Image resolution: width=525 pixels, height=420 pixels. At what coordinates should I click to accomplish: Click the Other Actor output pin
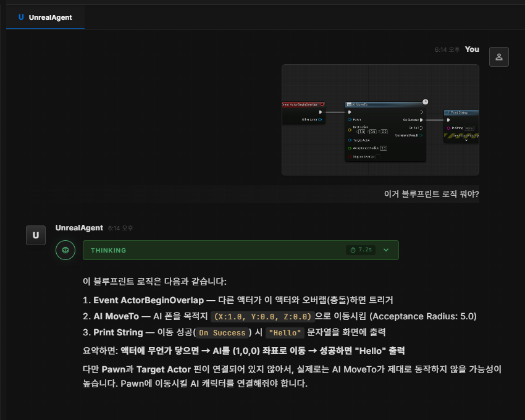320,119
